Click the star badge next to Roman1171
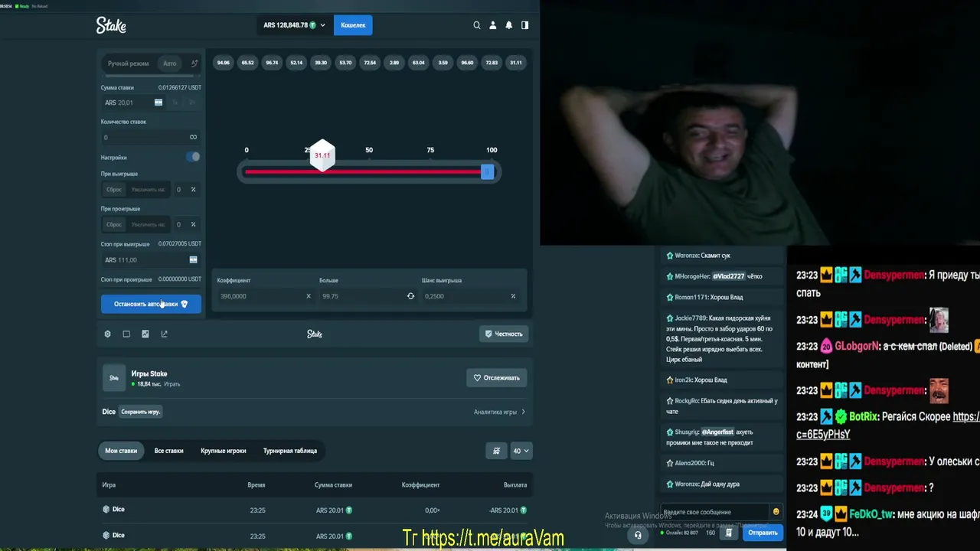 670,297
